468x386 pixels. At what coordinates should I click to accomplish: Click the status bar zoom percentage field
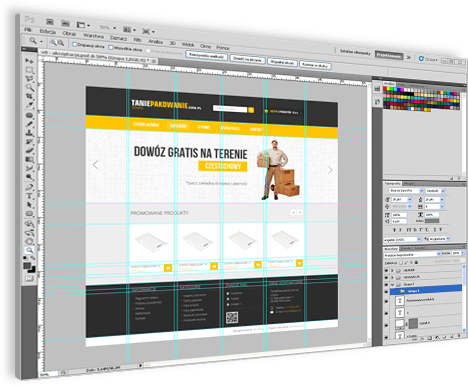click(47, 374)
